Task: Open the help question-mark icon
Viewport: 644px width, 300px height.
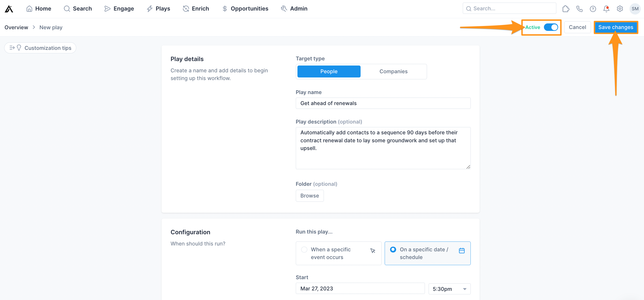Action: [593, 9]
